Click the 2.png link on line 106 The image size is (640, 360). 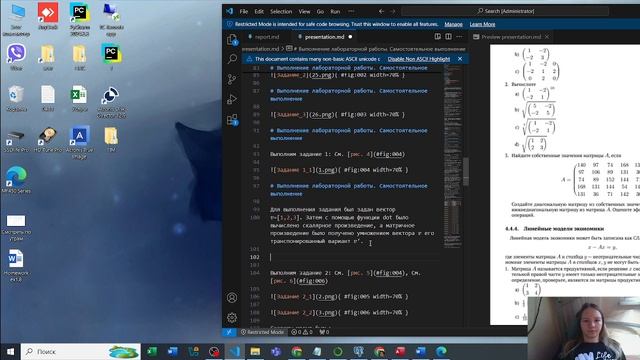coord(327,296)
